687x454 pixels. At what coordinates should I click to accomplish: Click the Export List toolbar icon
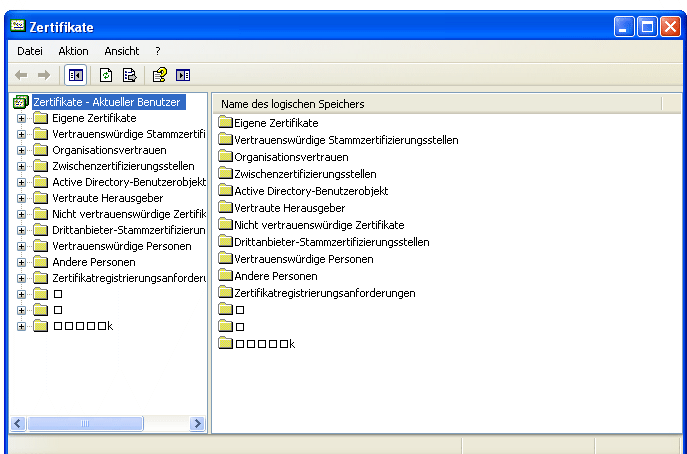coord(129,74)
